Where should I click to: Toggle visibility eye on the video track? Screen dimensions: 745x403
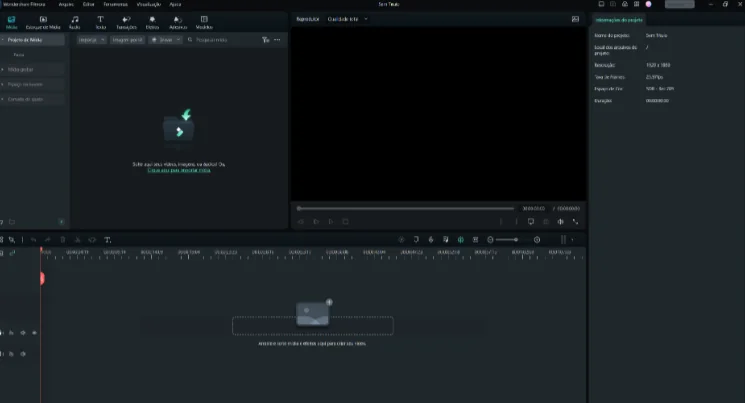(35, 332)
